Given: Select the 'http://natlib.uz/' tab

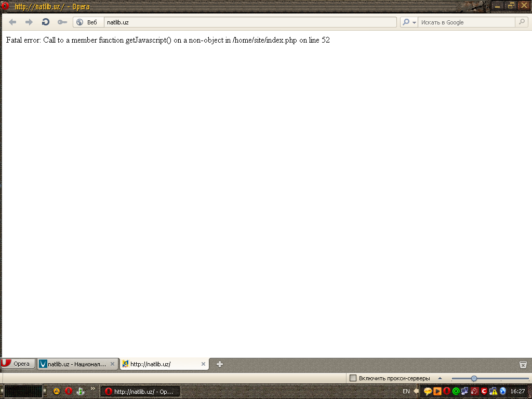Looking at the screenshot, I should (158, 364).
